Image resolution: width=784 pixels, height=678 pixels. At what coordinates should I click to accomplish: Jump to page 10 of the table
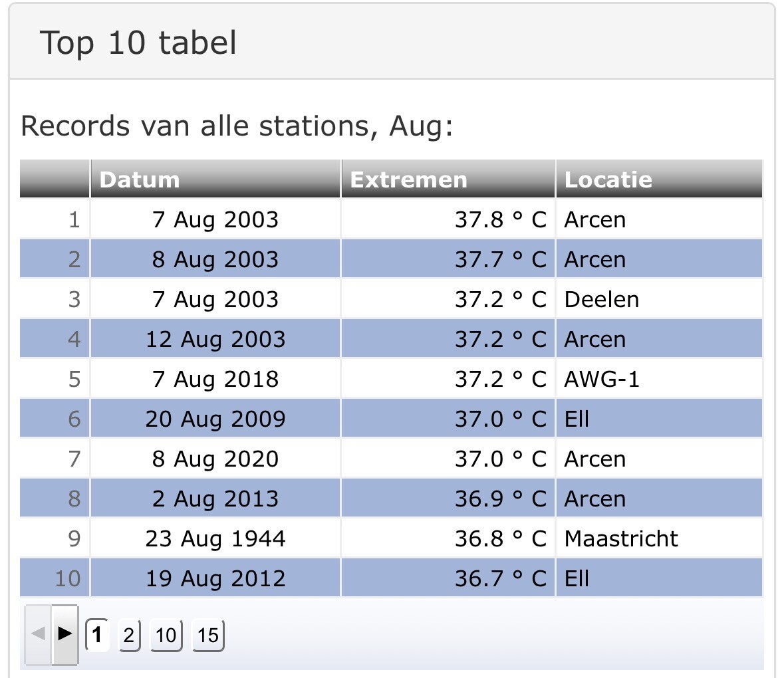coord(166,635)
